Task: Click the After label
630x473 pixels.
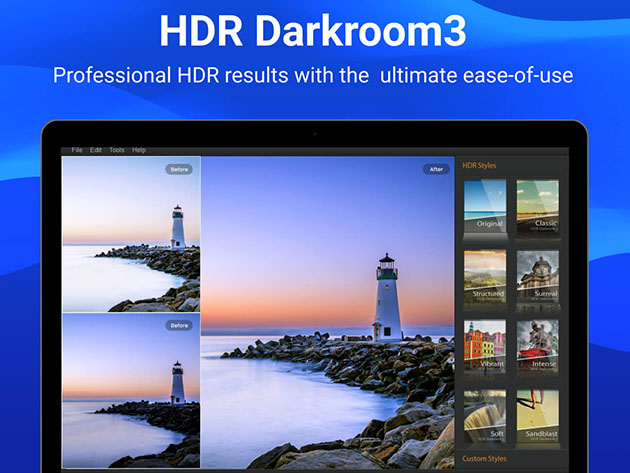Action: (x=436, y=169)
